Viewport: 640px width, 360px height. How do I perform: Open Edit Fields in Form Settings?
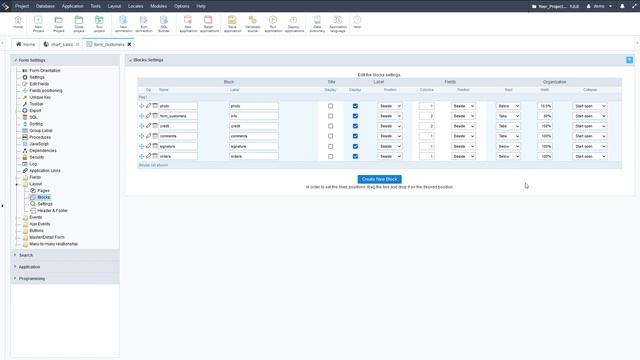pos(39,84)
